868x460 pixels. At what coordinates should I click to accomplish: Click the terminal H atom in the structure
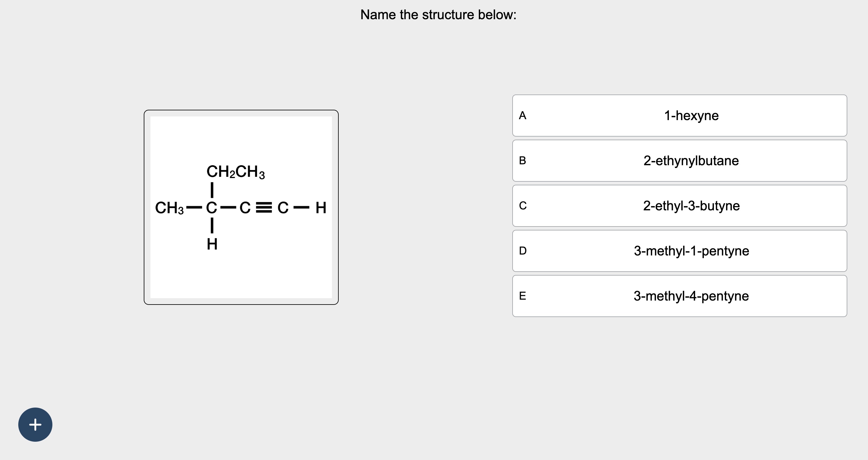point(320,208)
